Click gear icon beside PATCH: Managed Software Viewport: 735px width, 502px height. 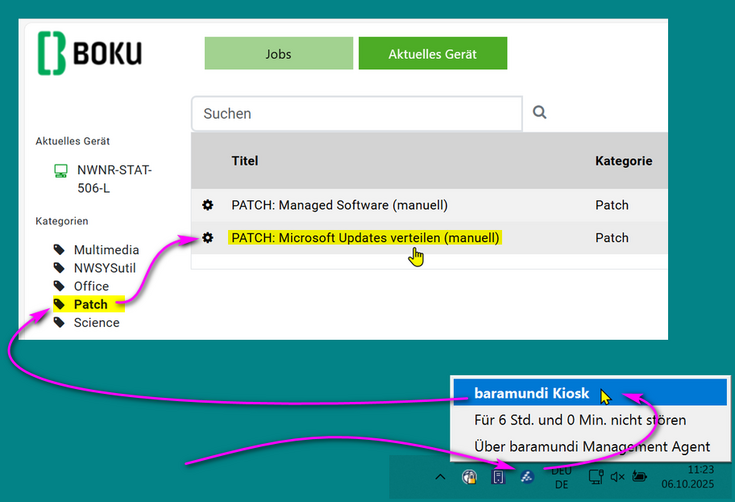click(208, 205)
